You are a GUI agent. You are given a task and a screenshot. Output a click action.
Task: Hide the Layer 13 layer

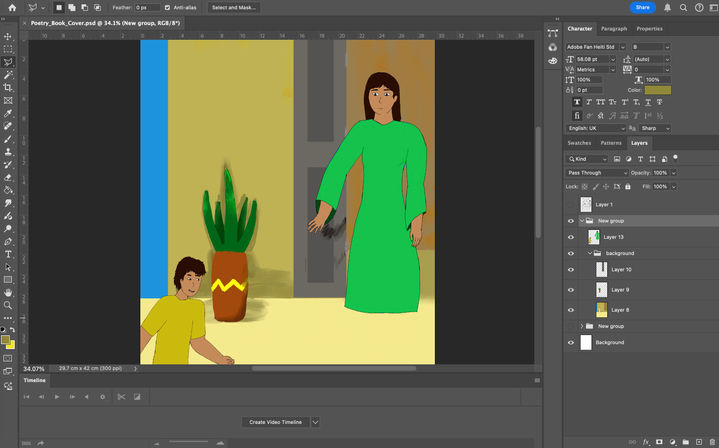(571, 237)
